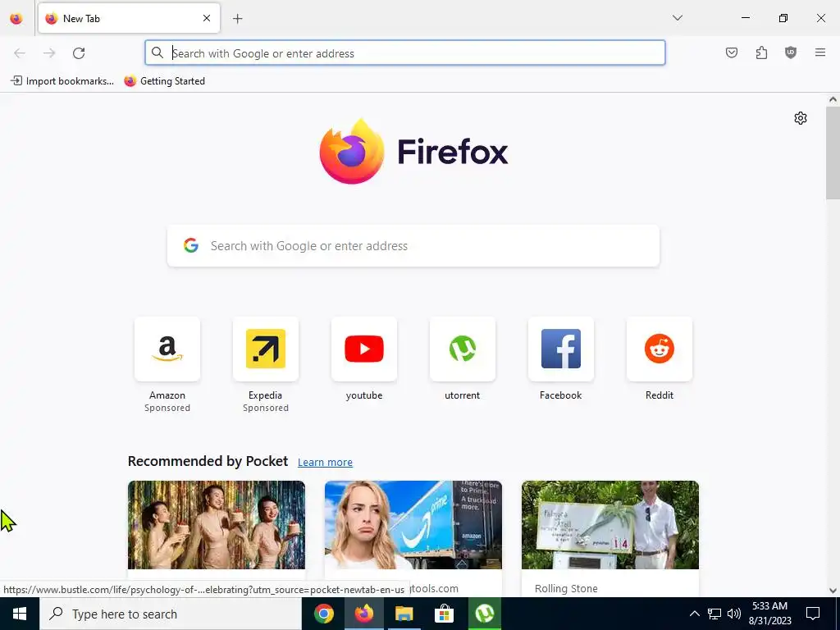Launch Chrome from the taskbar
Screen dimensions: 840x630
coord(323,614)
